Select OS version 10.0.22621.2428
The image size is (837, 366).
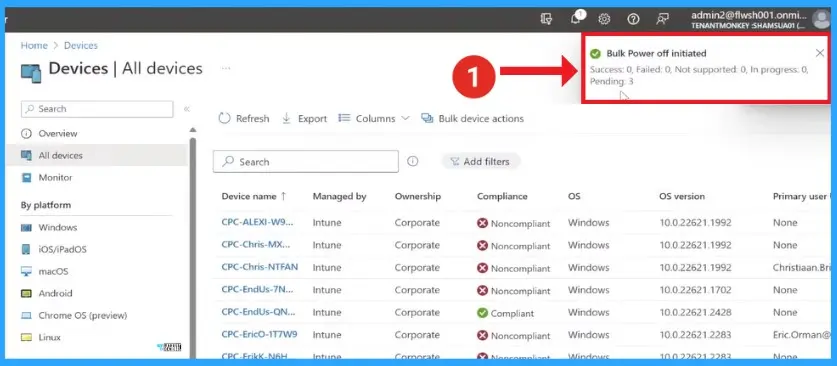click(696, 313)
